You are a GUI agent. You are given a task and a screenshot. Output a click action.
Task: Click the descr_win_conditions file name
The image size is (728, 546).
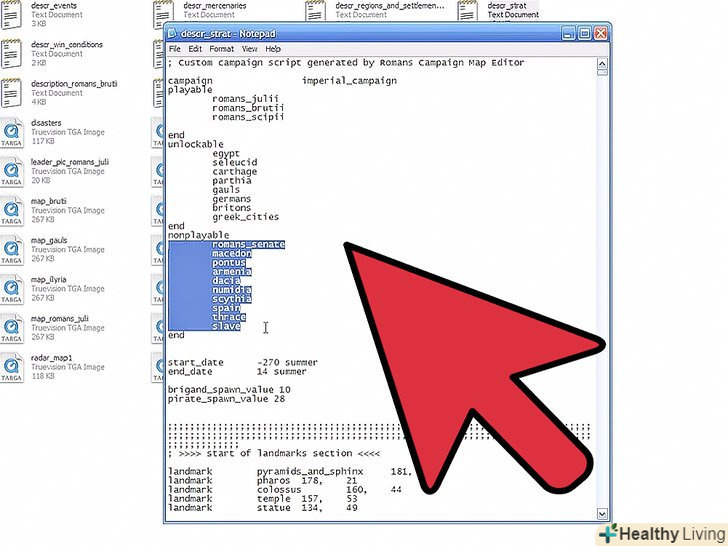tap(67, 45)
